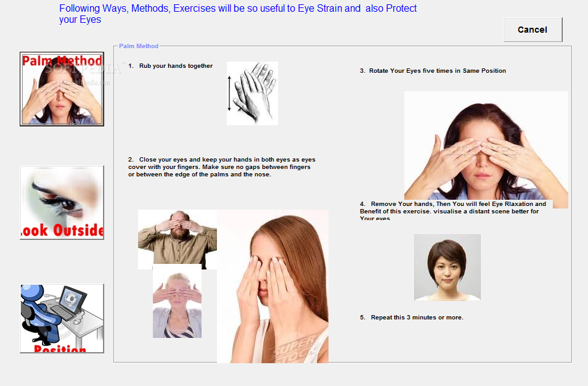This screenshot has width=588, height=386.
Task: Click the red-haired woman side profile photo
Action: point(272,286)
